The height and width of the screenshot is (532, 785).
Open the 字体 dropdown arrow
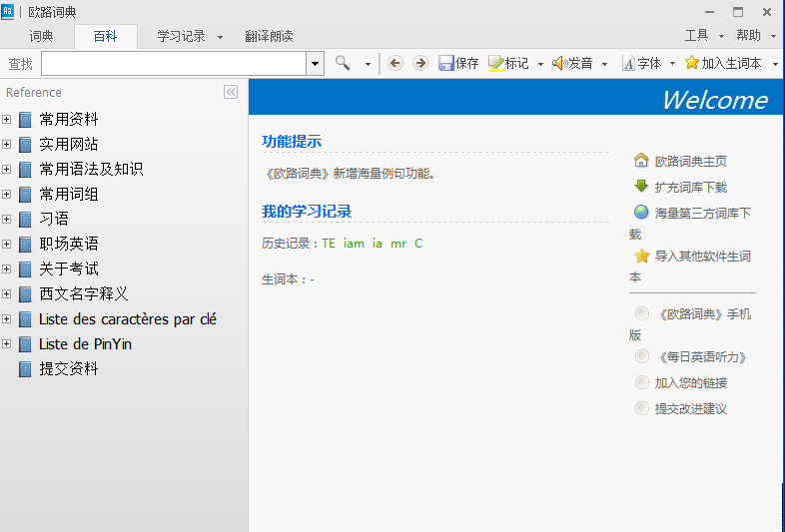click(x=672, y=64)
